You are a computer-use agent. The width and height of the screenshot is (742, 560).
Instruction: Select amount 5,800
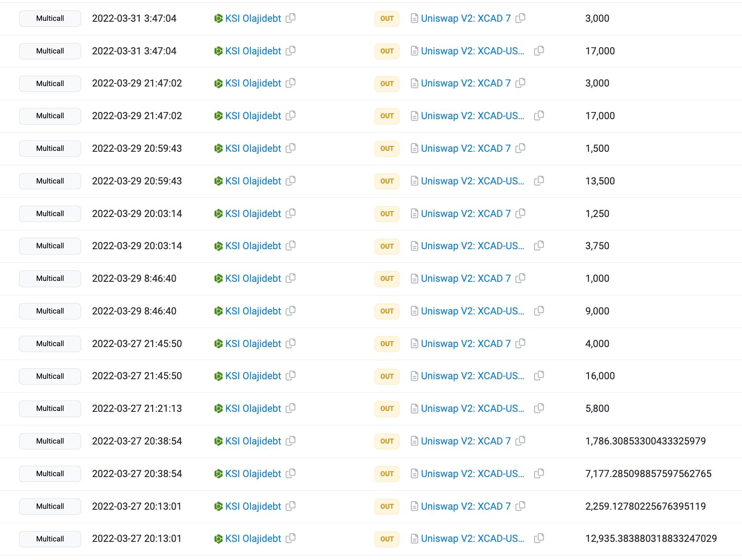[x=597, y=408]
